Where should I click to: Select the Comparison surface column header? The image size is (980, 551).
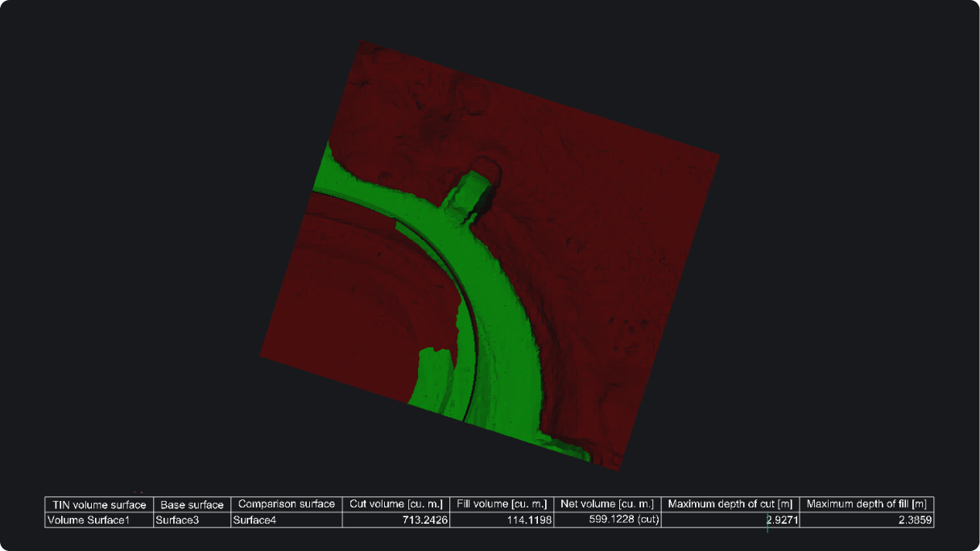(285, 503)
